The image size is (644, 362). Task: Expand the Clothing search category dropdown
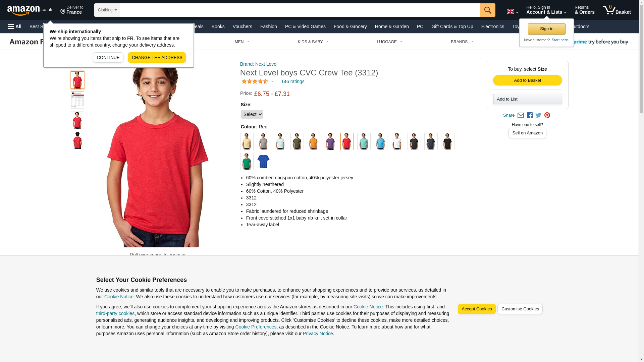coord(107,10)
